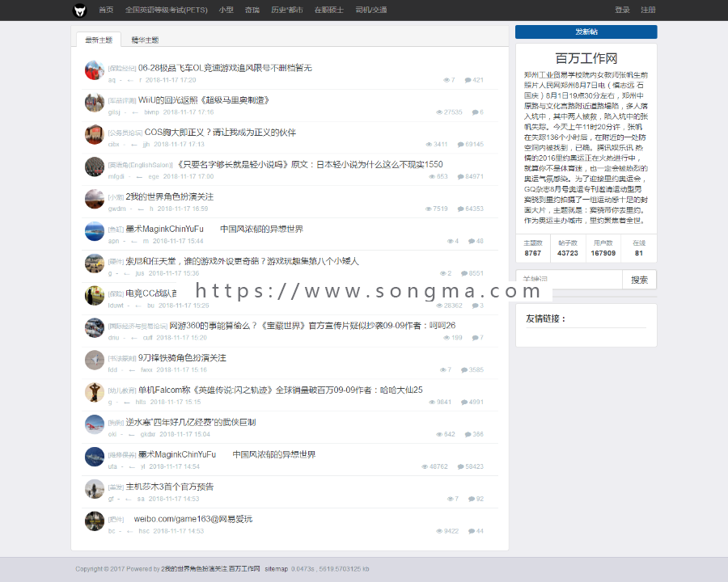Click sitemap link in footer
The width and height of the screenshot is (728, 582).
pos(277,569)
